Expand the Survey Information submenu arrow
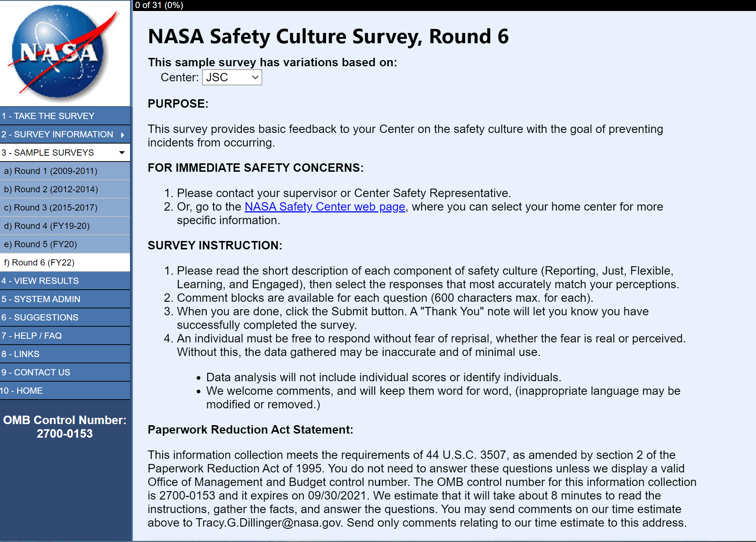756x542 pixels. click(x=123, y=135)
